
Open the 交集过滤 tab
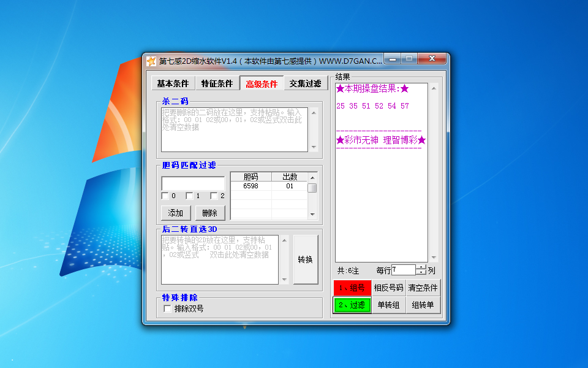tap(305, 83)
